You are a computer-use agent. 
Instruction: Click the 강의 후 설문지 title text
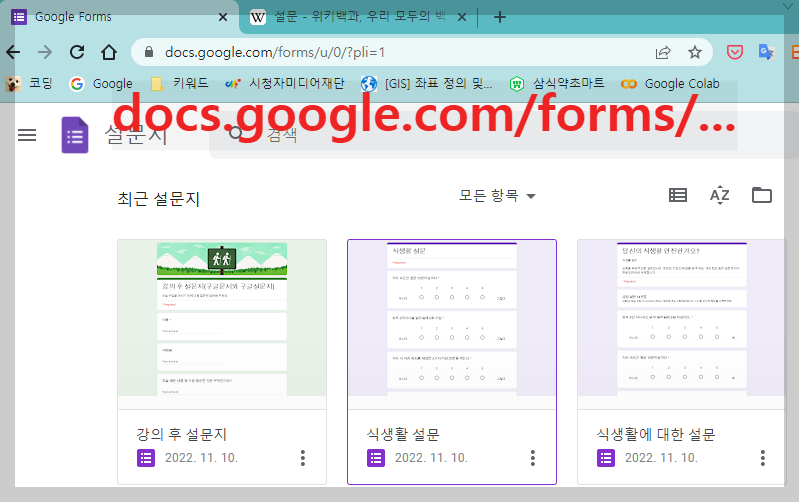click(181, 434)
